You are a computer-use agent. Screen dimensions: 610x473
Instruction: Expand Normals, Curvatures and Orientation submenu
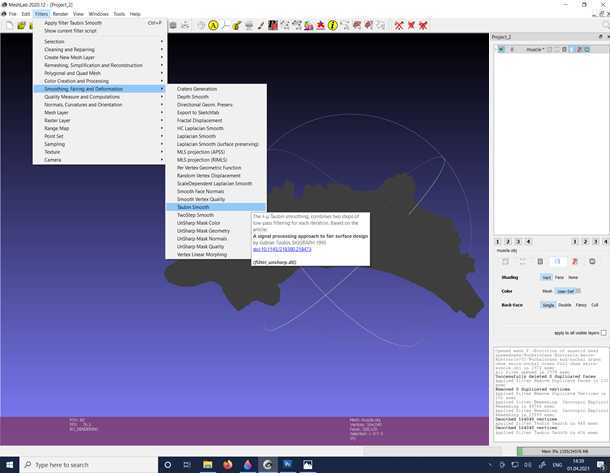click(x=100, y=105)
